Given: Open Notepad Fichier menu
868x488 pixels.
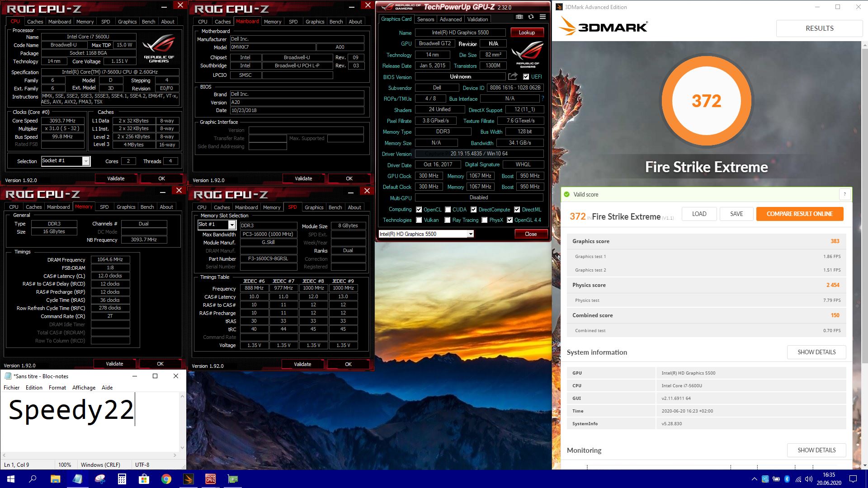Looking at the screenshot, I should (12, 388).
